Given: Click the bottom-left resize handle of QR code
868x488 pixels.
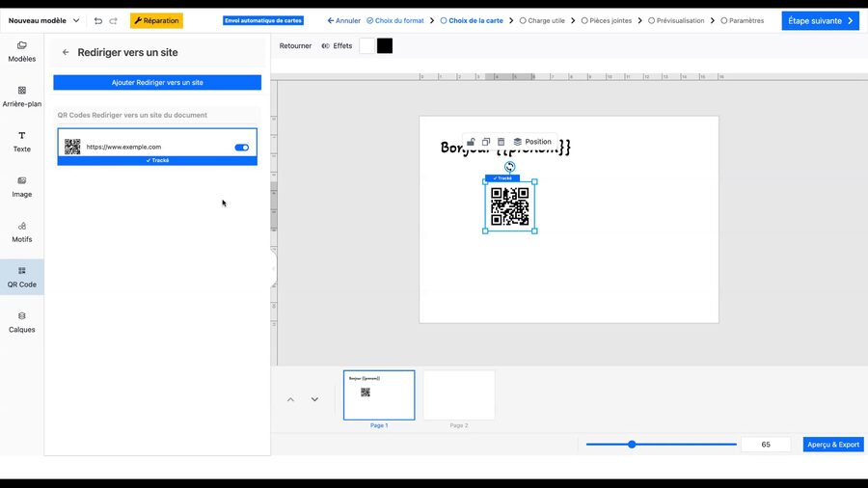Looking at the screenshot, I should 485,231.
